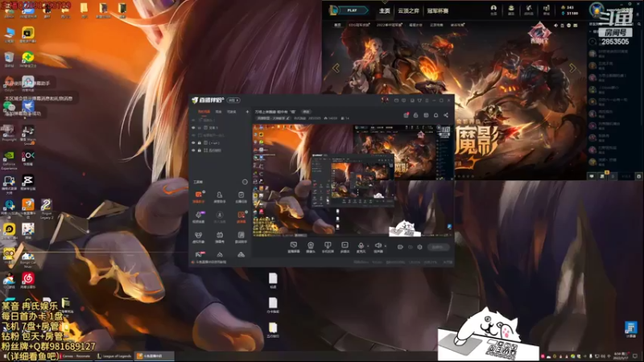Switch to the 主页 tab in League client
The image size is (644, 362).
pyautogui.click(x=385, y=10)
